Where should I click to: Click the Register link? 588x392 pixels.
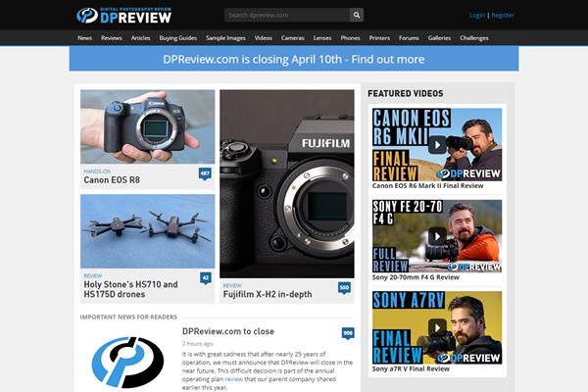[503, 15]
